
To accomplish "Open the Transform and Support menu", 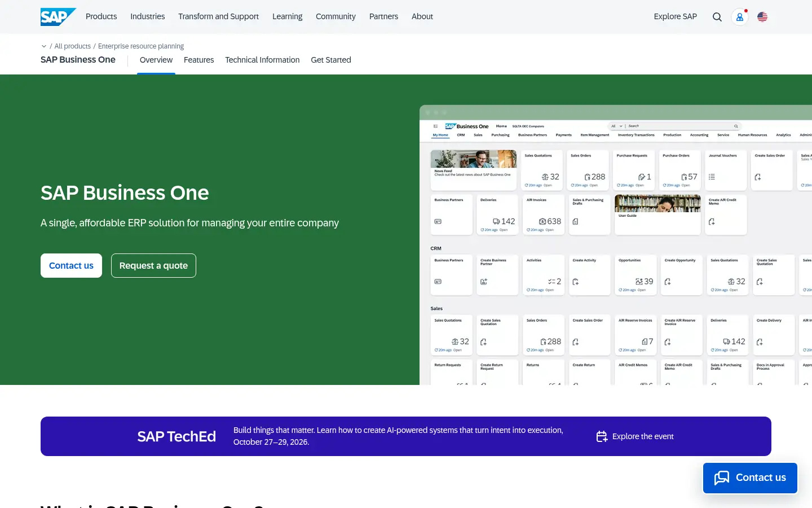I will pos(219,16).
